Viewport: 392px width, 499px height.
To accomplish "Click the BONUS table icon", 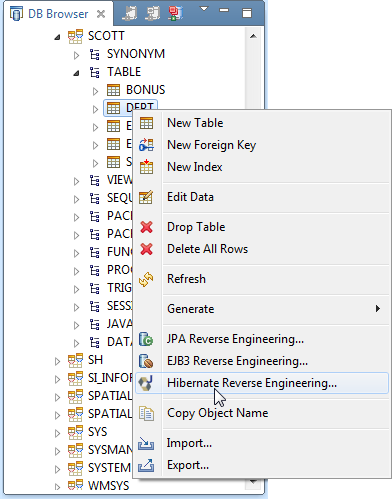I will pyautogui.click(x=113, y=90).
